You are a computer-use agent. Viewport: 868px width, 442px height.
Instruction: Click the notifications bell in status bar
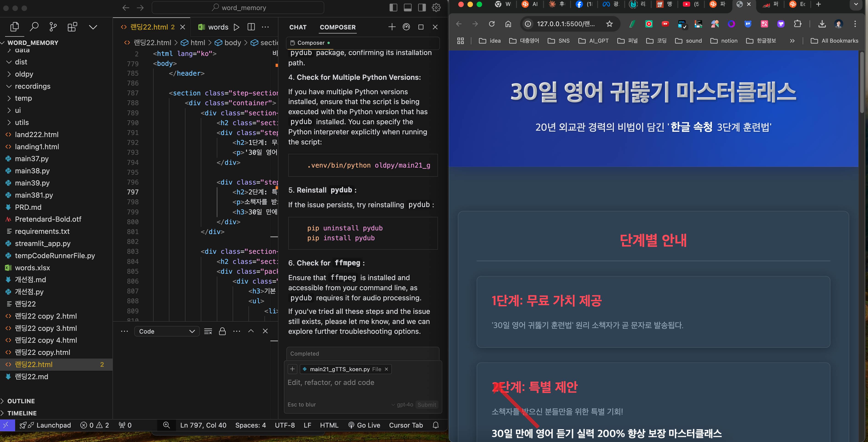point(435,425)
